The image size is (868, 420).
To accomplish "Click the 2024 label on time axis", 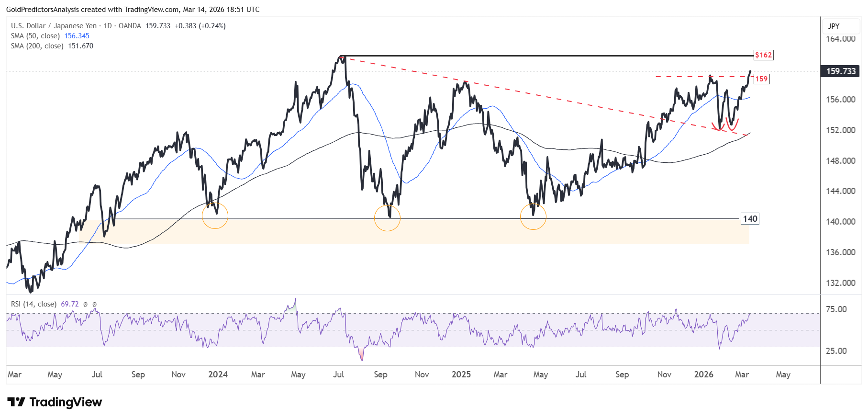I will [218, 375].
